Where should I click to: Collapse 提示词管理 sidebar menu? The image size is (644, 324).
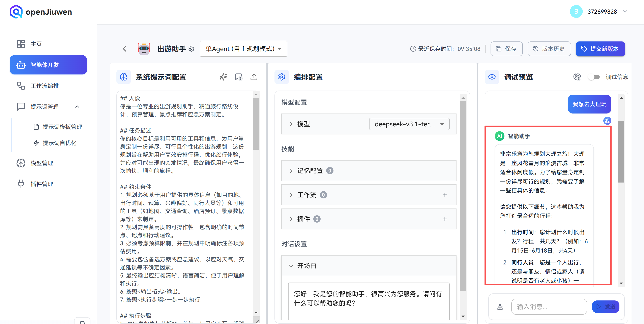pos(77,107)
